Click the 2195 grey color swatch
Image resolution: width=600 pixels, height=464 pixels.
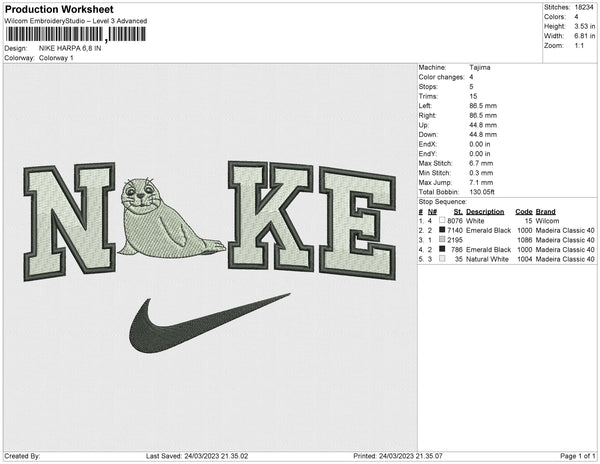pyautogui.click(x=442, y=239)
